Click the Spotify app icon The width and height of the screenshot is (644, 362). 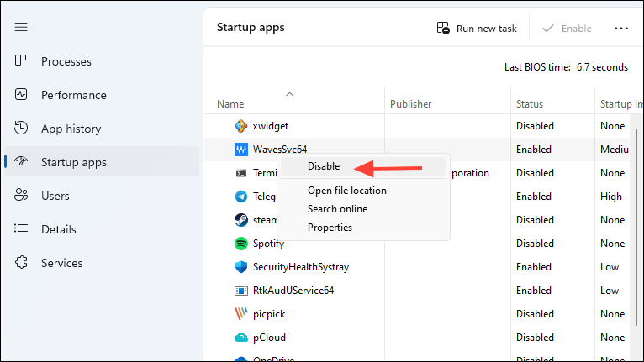click(x=241, y=244)
